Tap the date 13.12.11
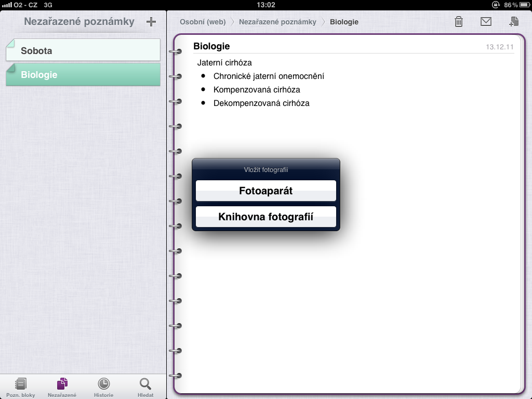532x399 pixels. click(500, 47)
